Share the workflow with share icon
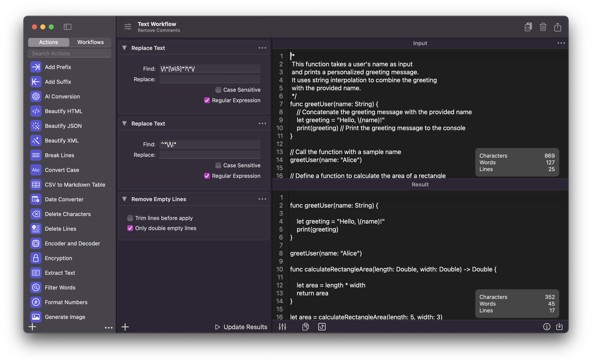592x364 pixels. tap(558, 27)
